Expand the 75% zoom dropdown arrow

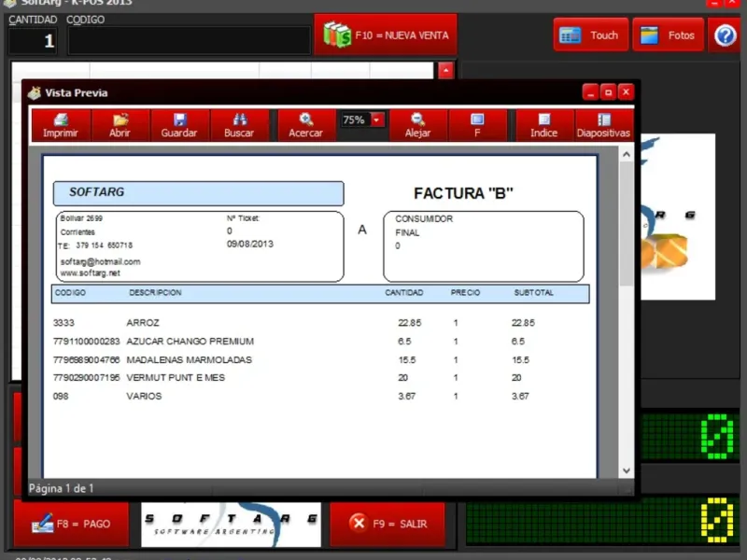pos(377,119)
